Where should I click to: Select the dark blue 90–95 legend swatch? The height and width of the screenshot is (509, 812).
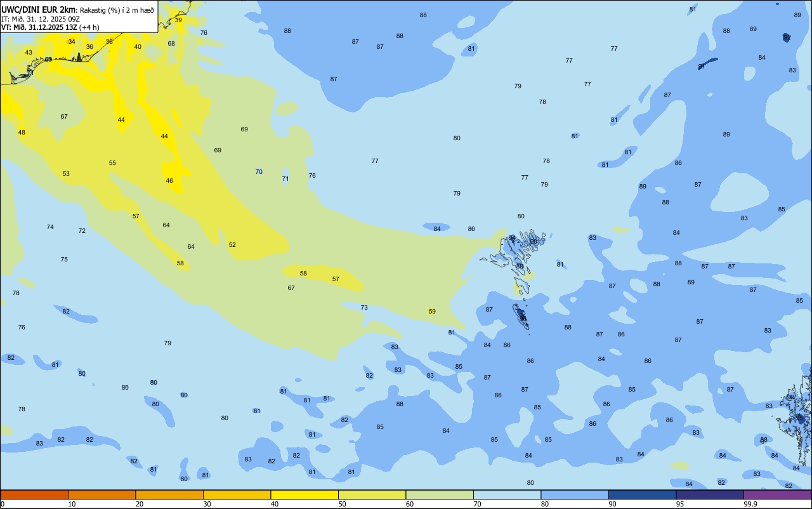(642, 494)
